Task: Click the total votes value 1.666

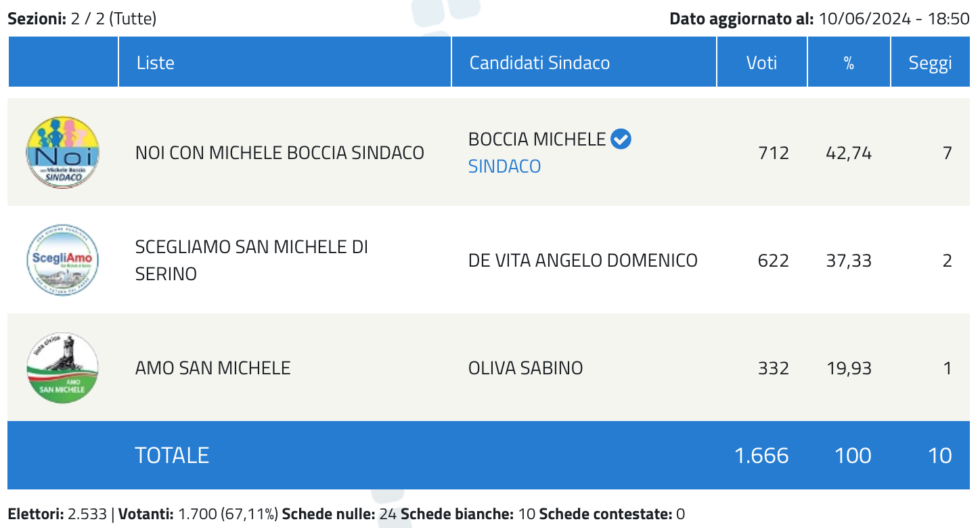Action: coord(761,456)
